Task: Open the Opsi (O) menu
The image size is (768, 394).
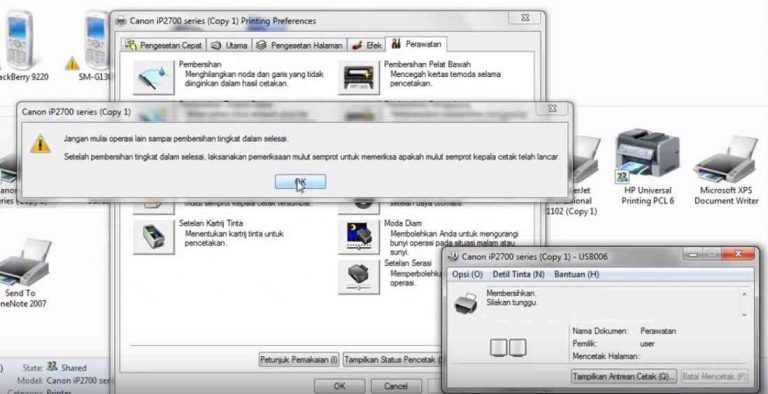Action: (467, 274)
